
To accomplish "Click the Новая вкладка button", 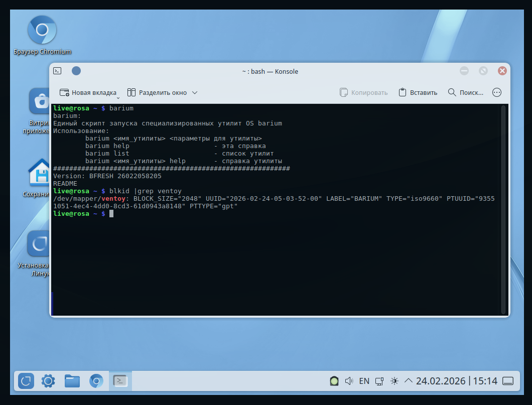I will pyautogui.click(x=88, y=92).
